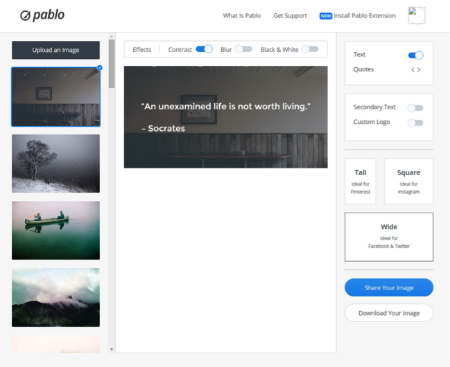Open the user profile avatar
The width and height of the screenshot is (450, 367).
(x=417, y=15)
